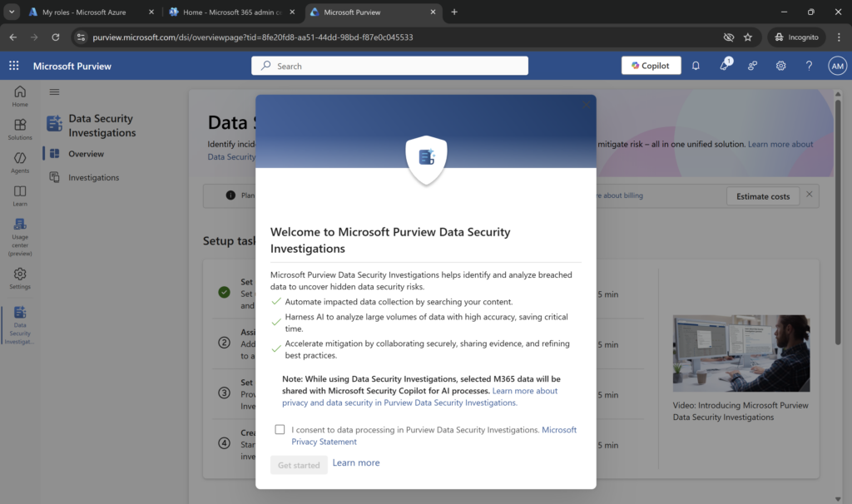The height and width of the screenshot is (504, 852).
Task: Click the Purview search box
Action: 389,66
